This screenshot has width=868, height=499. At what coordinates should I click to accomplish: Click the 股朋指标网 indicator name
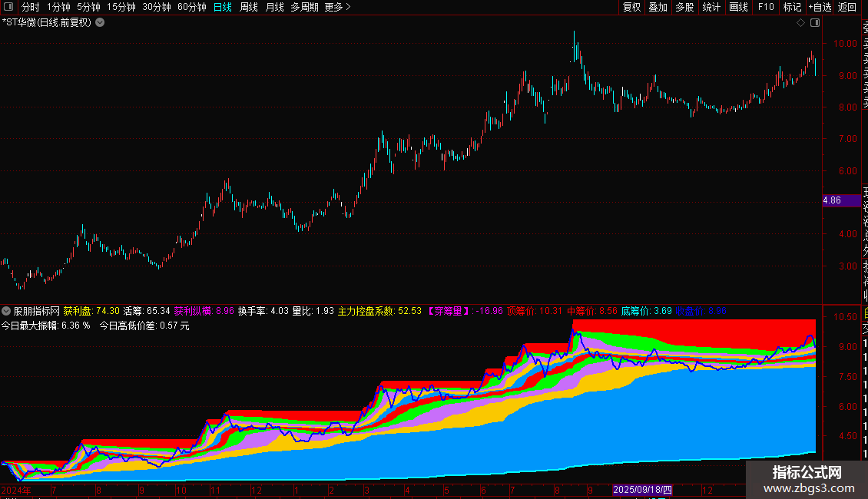[x=37, y=312]
